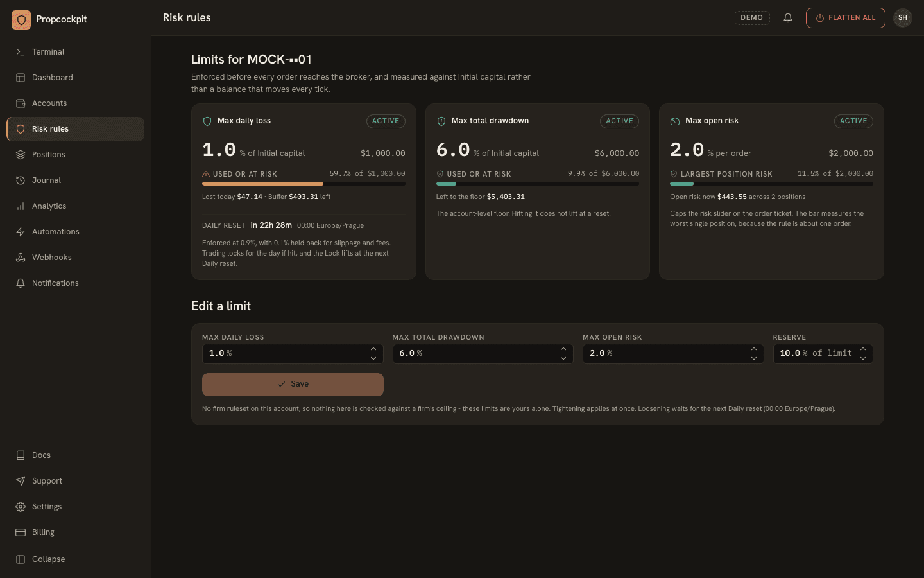Click the Notifications bell icon in sidebar
This screenshot has width=924, height=578.
[x=21, y=283]
